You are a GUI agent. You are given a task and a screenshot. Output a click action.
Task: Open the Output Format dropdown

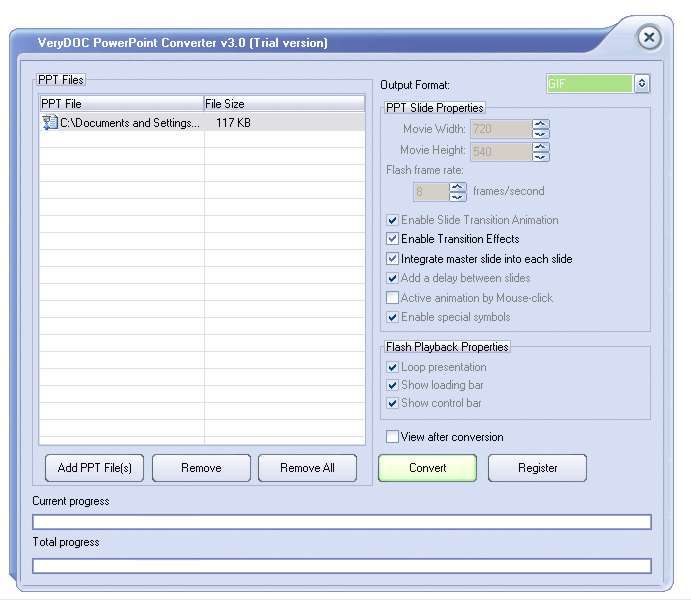point(642,85)
